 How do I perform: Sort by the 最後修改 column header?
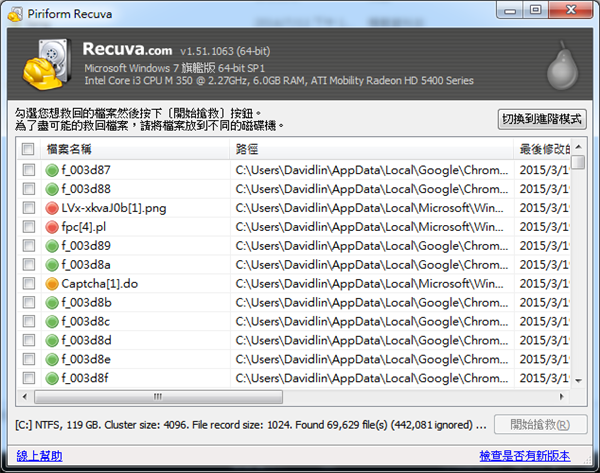[543, 149]
